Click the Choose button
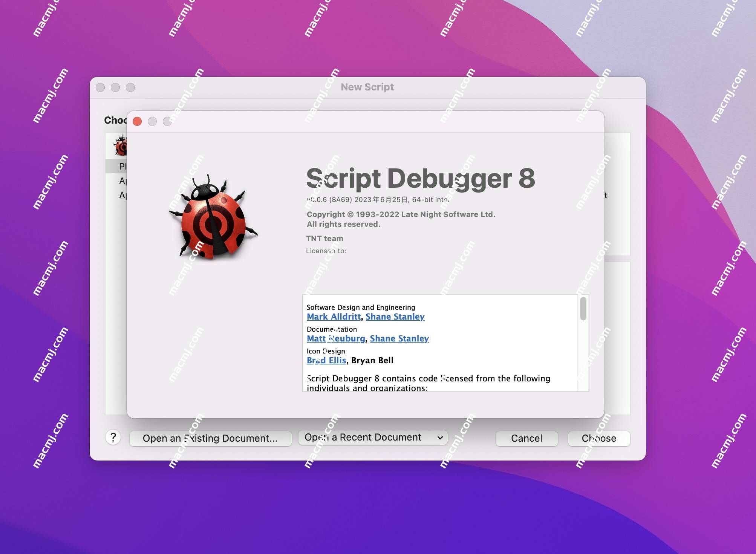This screenshot has height=554, width=756. (x=599, y=438)
